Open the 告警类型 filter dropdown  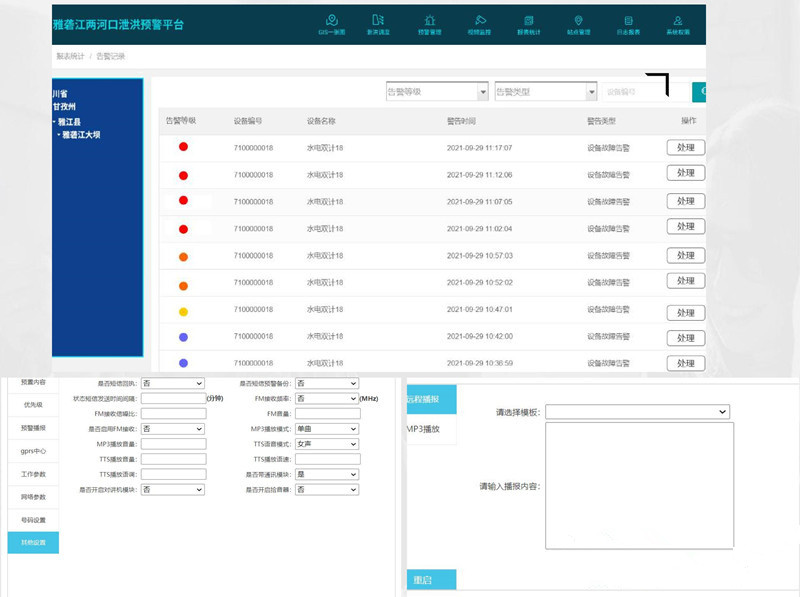point(546,92)
